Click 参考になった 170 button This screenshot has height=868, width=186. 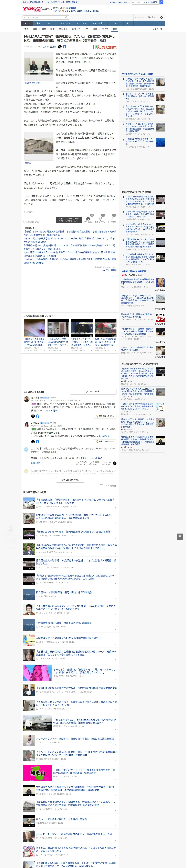pyautogui.click(x=105, y=416)
